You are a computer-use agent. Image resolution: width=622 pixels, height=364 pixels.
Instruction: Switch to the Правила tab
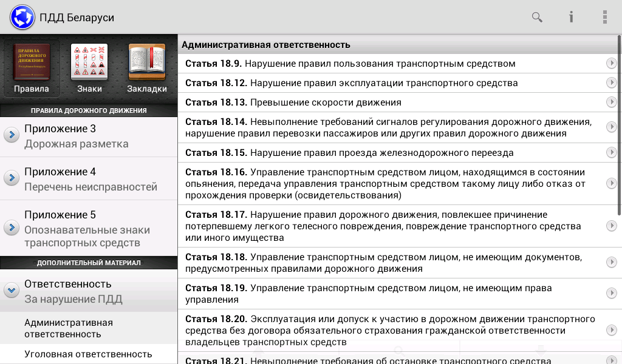(x=32, y=69)
